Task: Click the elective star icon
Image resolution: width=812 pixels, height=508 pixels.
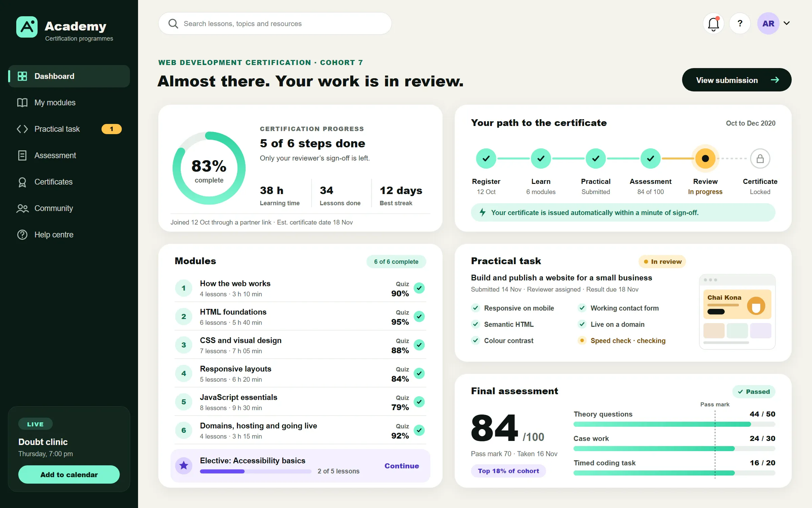Action: click(184, 465)
